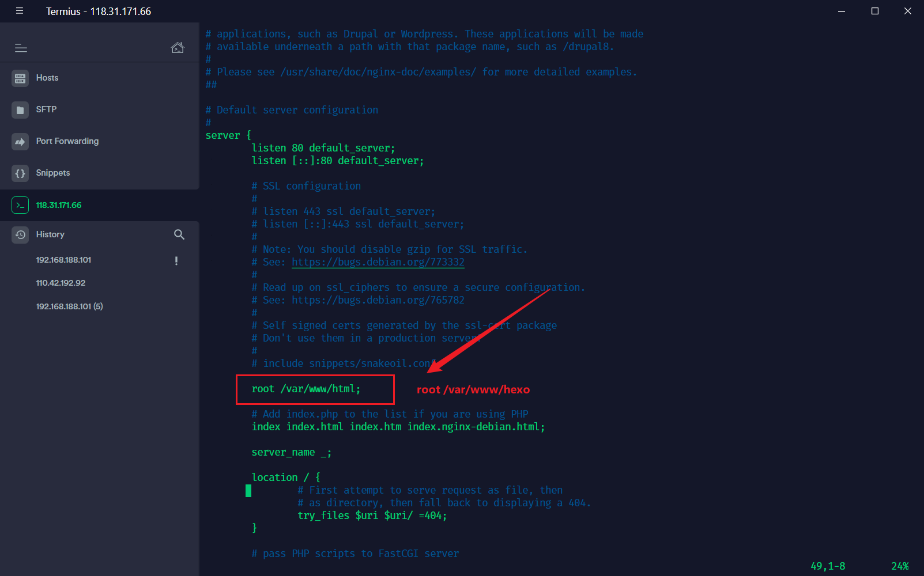Open the bugs.debian.org/773332 link
Image resolution: width=924 pixels, height=576 pixels.
(378, 262)
